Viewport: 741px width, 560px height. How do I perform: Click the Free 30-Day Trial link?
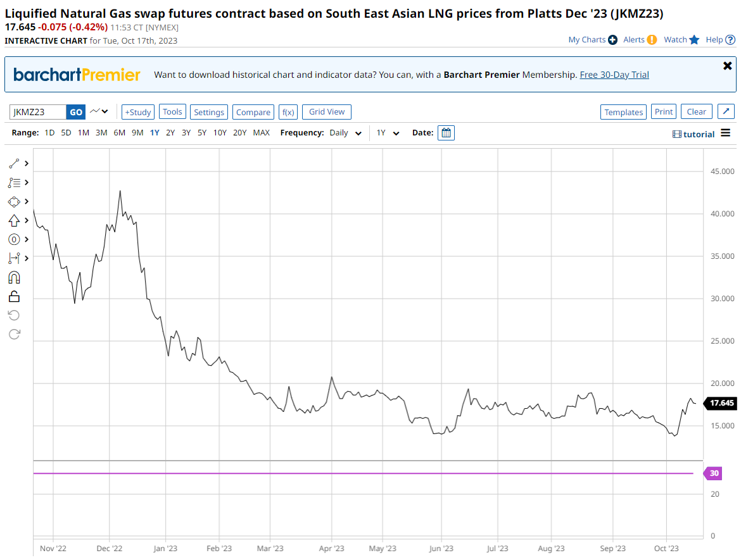coord(614,75)
